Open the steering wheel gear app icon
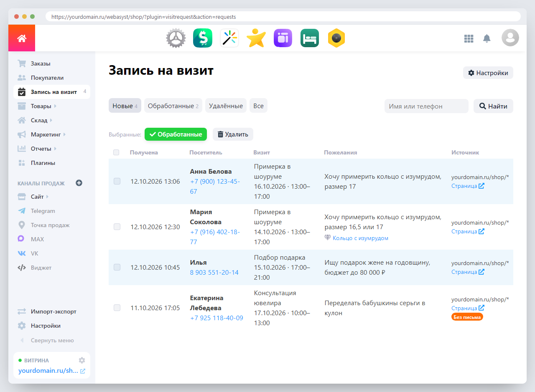The image size is (535, 392). click(176, 38)
